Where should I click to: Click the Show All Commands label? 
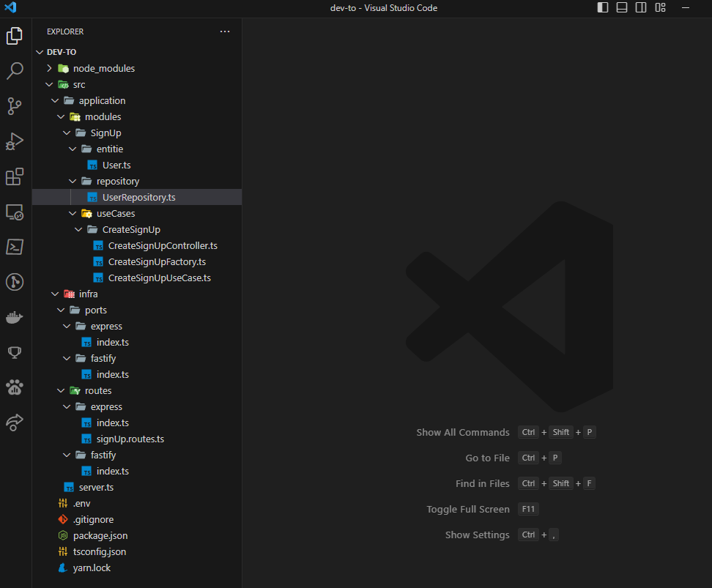pos(463,432)
